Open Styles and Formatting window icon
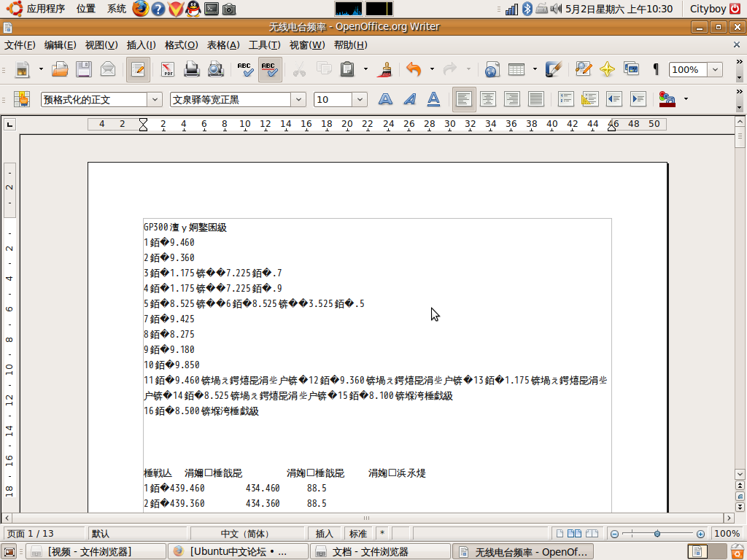This screenshot has width=747, height=560. coord(22,99)
